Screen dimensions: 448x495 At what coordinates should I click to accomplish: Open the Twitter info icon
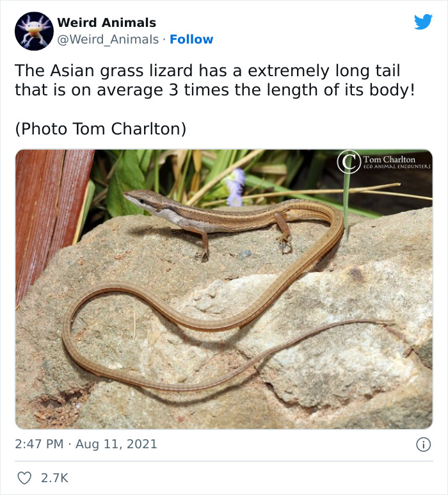[423, 444]
